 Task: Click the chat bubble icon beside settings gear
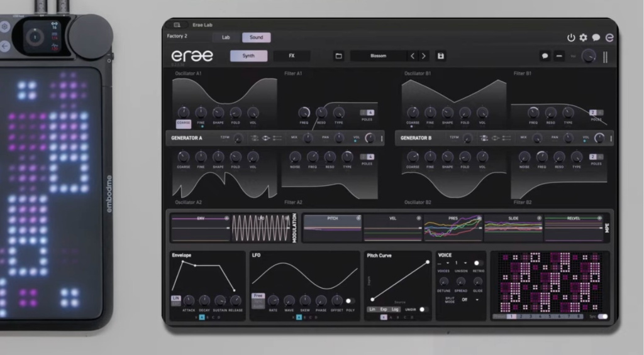pyautogui.click(x=596, y=38)
